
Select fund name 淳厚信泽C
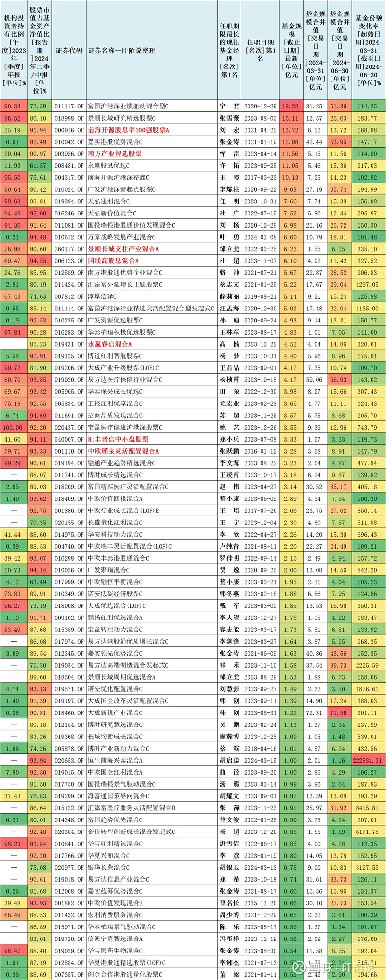pos(102,296)
